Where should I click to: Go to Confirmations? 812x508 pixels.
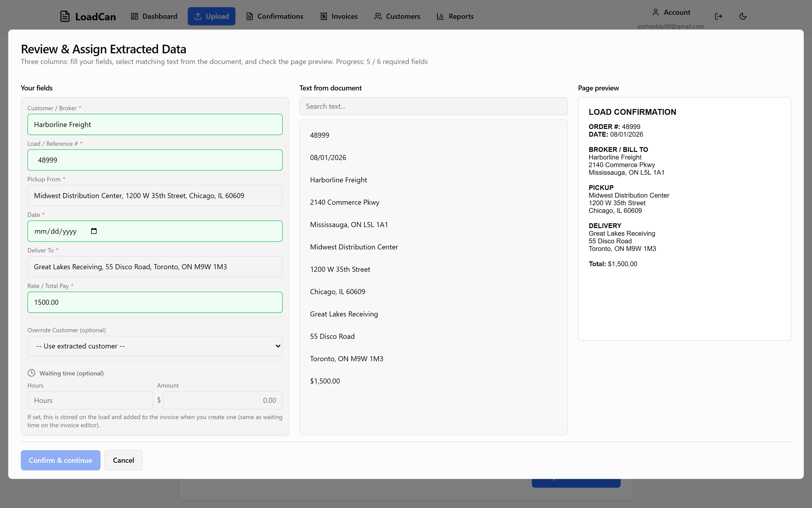[x=275, y=16]
